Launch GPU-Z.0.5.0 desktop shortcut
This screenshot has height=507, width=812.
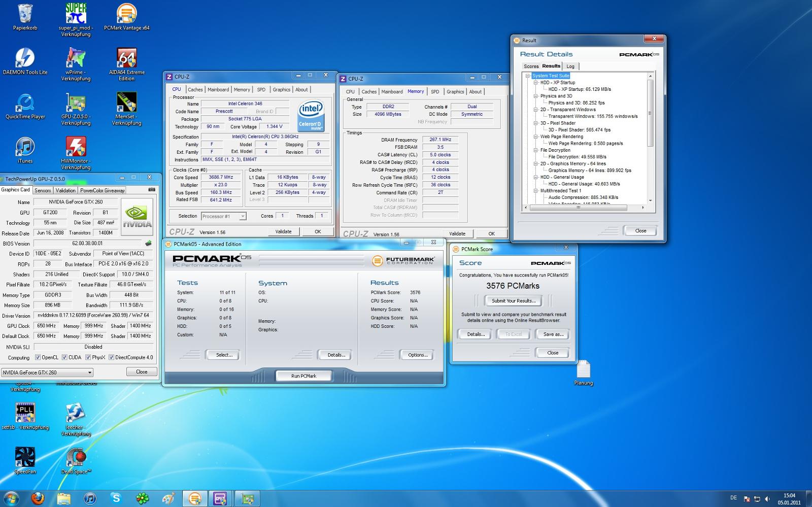point(76,109)
